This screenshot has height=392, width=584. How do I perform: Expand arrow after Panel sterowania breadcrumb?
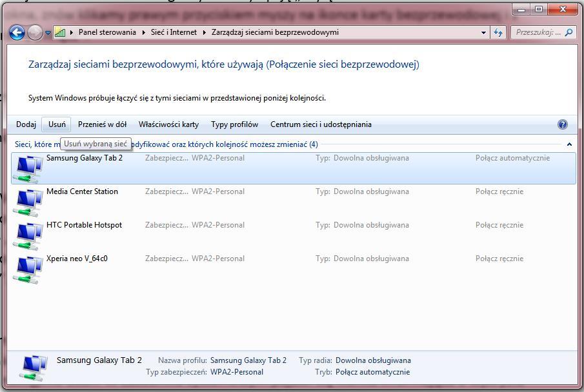point(144,32)
